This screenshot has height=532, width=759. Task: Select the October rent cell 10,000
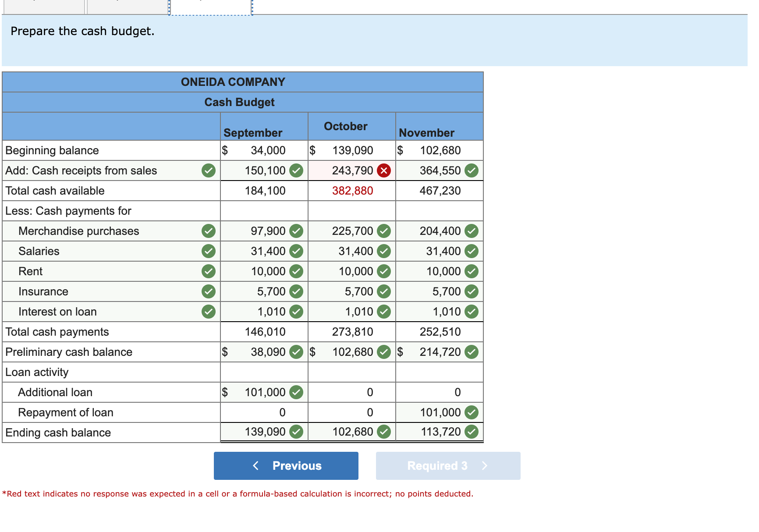(x=352, y=271)
